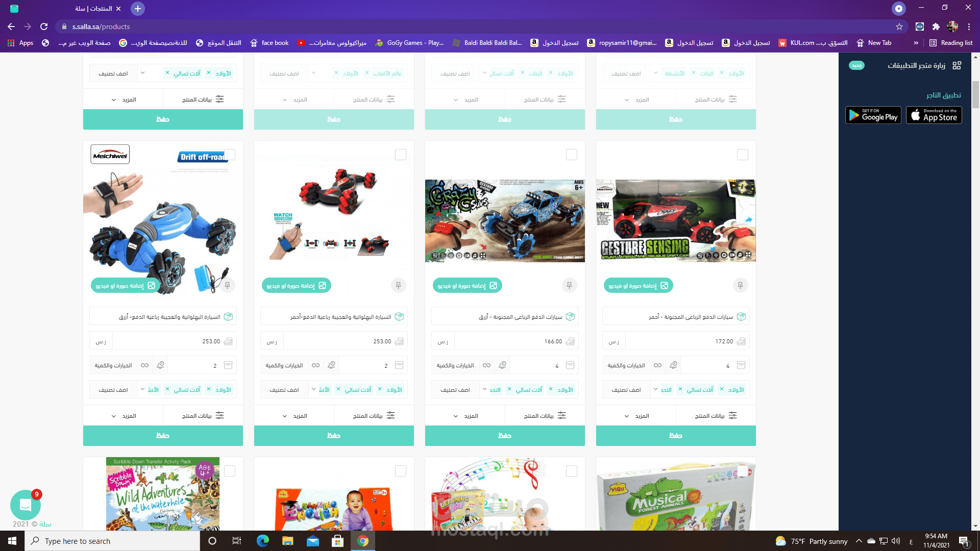Select checkbox on Wild Adventures activity pack card
Image resolution: width=980 pixels, height=551 pixels.
[x=230, y=471]
